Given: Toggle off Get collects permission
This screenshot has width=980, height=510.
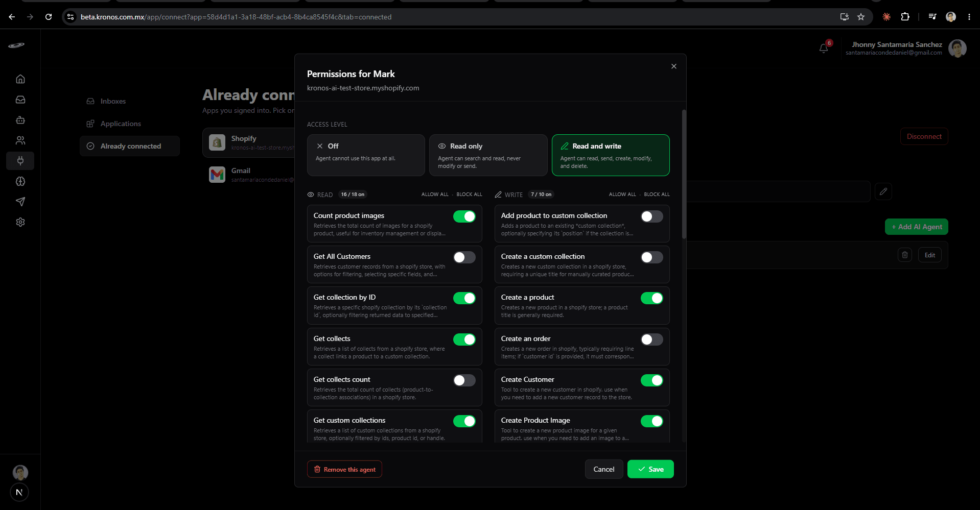Looking at the screenshot, I should 464,339.
